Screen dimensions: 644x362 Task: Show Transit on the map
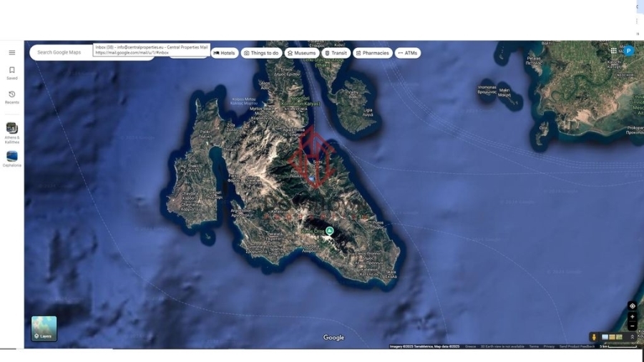point(336,53)
